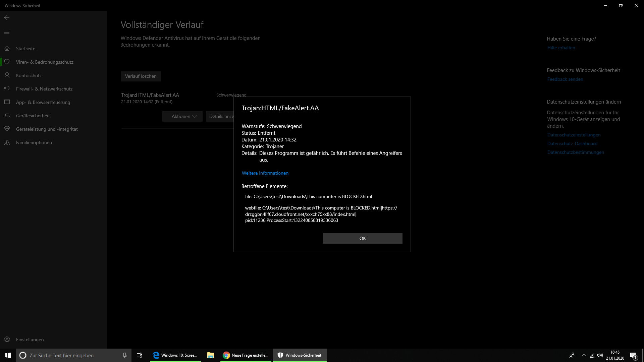Click the Viren- & Bedrohungsschutz shield icon
The width and height of the screenshot is (644, 362).
pyautogui.click(x=7, y=62)
